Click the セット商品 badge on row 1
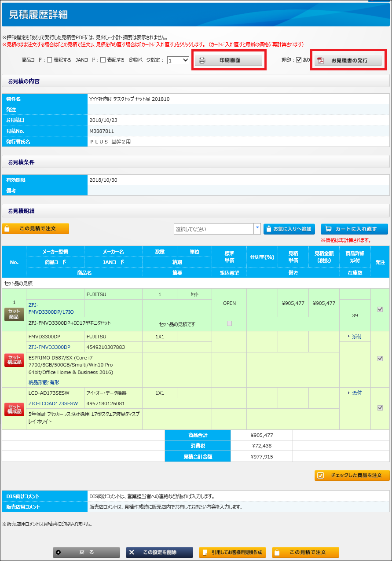 click(14, 314)
